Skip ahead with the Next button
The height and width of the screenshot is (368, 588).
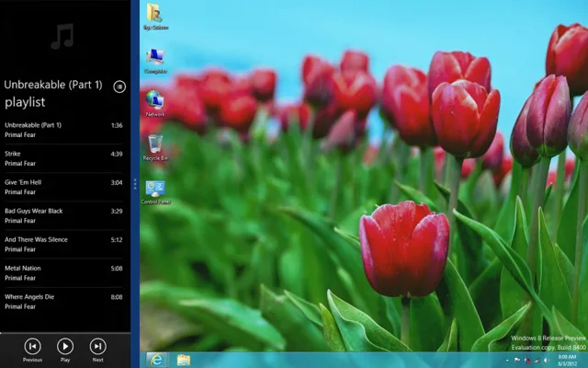tap(98, 346)
